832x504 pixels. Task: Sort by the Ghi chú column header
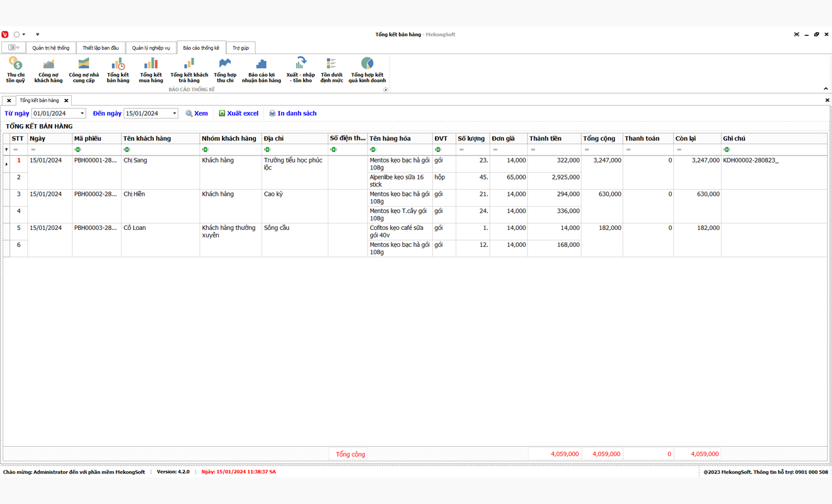point(774,139)
